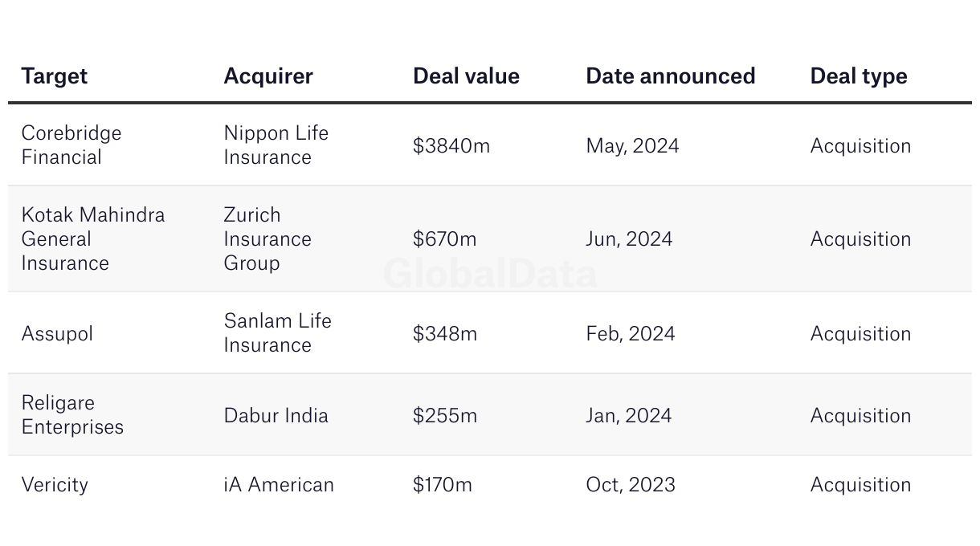Click the Target column header

tap(54, 76)
